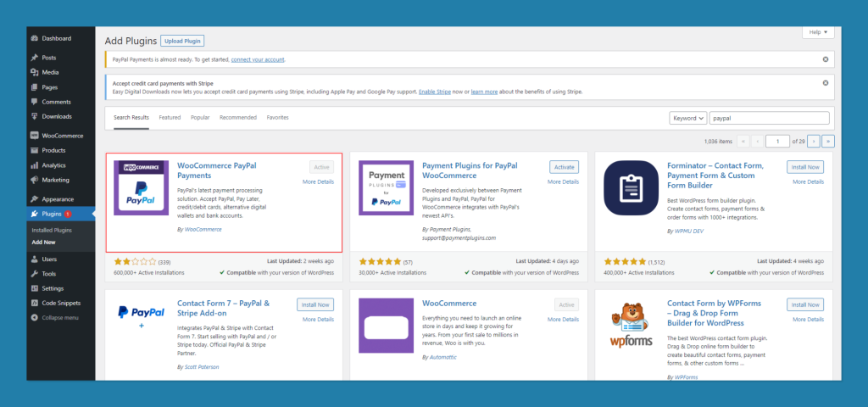The image size is (868, 407).
Task: Activate Payment Plugins for PayPal WooCommerce
Action: click(564, 167)
